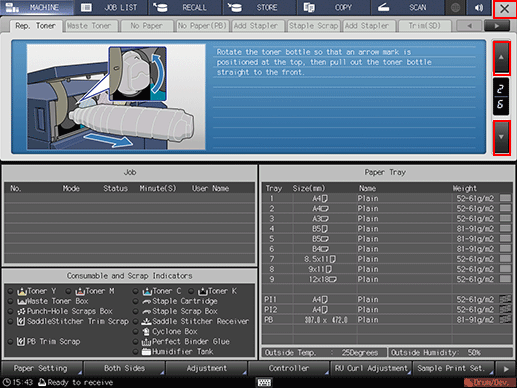Click tray 5 remaining paper level indicator
Screen dimensions: 517x388
505,239
